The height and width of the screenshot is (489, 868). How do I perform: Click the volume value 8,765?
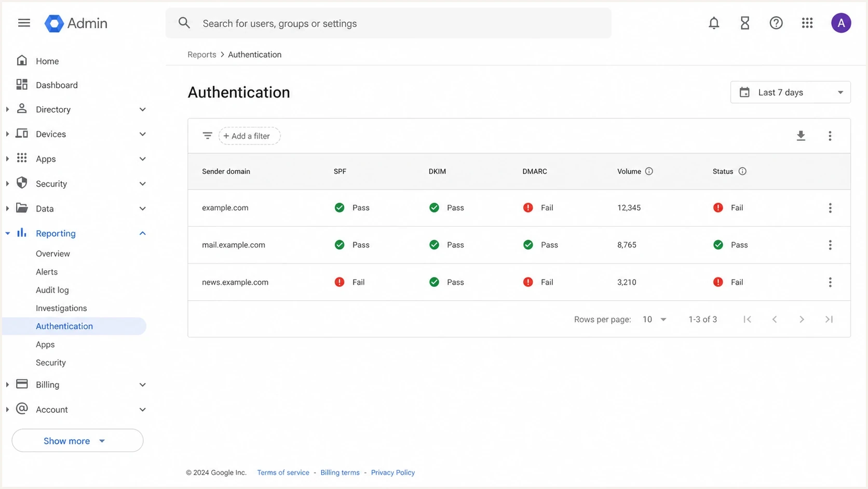click(x=627, y=245)
